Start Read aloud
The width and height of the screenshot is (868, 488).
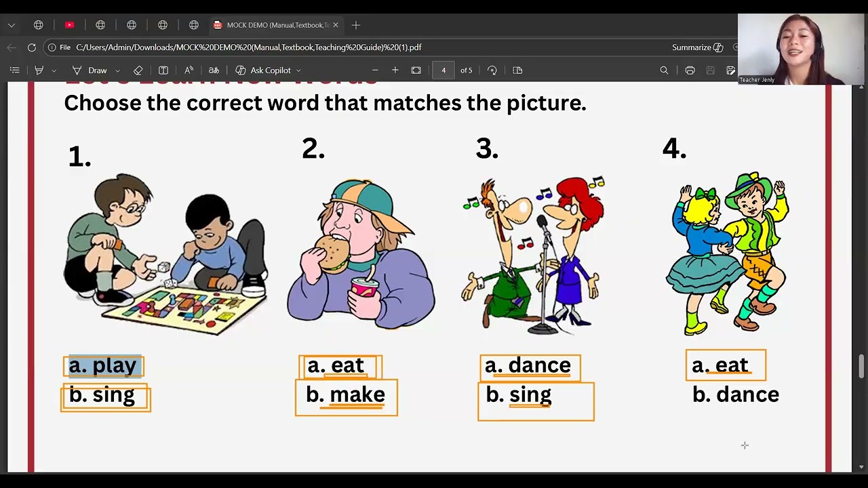pos(189,70)
